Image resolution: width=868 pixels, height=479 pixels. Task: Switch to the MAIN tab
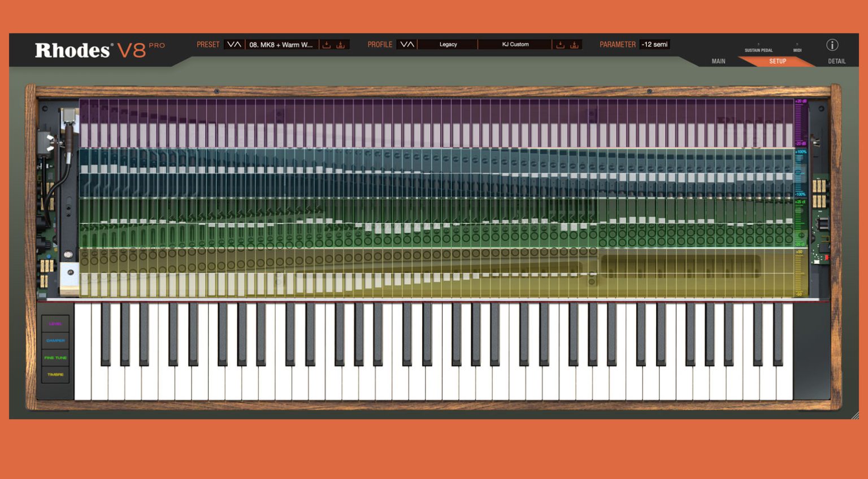[718, 61]
